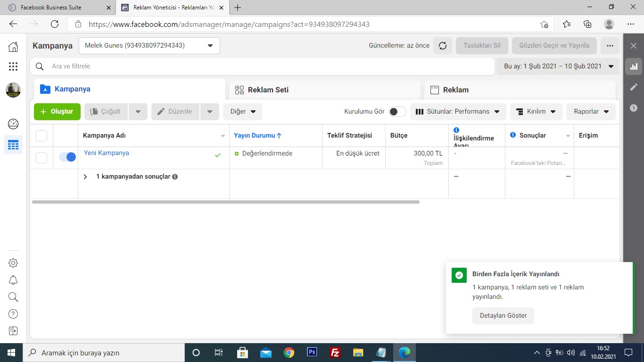
Task: Toggle the Kurulumu Gör switch
Action: click(397, 112)
